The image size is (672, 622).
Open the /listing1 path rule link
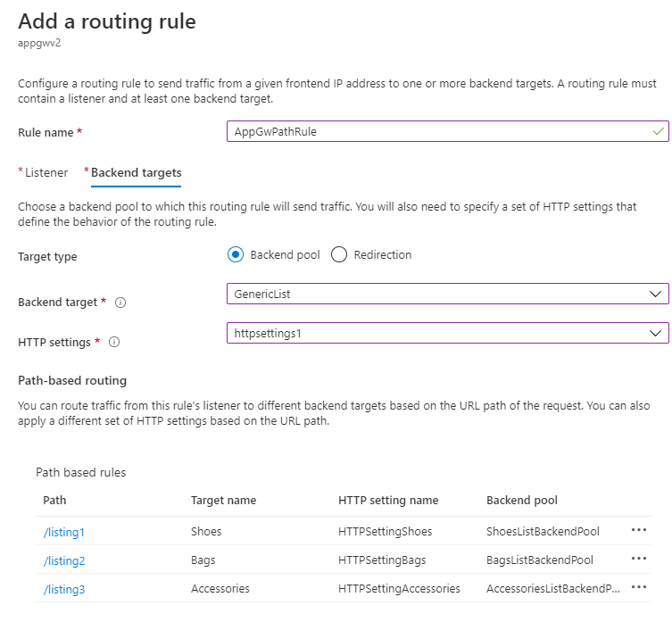tap(64, 532)
